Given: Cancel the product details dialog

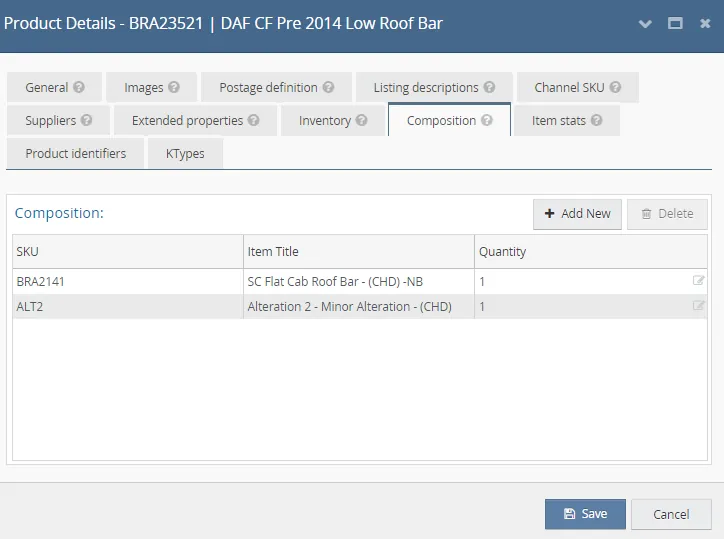Looking at the screenshot, I should [671, 514].
